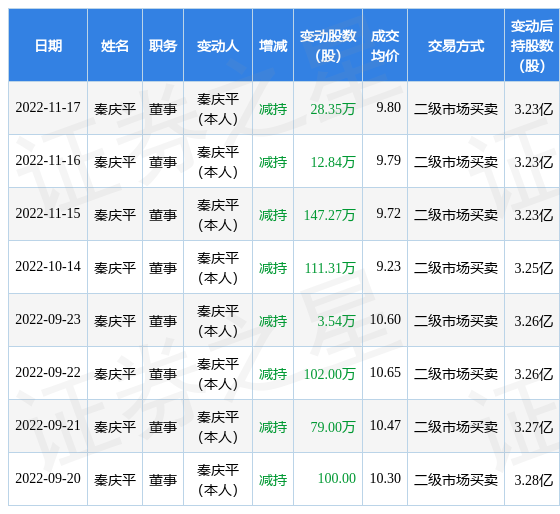Select the date cell 2022-10-14
560x514 pixels.
pyautogui.click(x=48, y=266)
